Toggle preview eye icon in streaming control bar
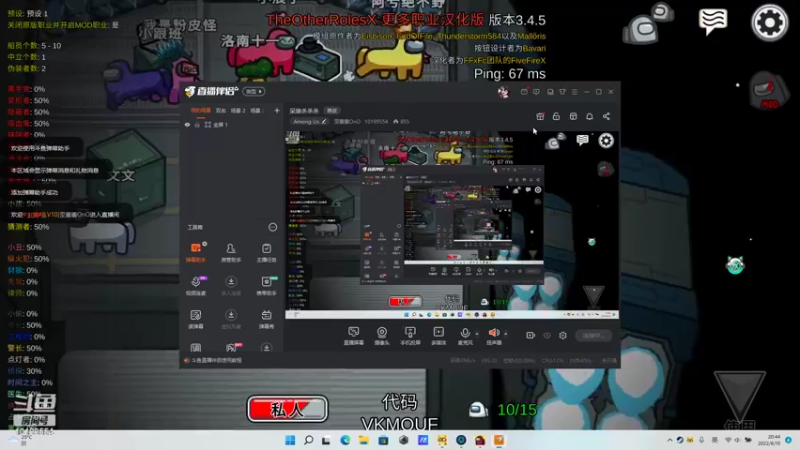 pos(547,335)
